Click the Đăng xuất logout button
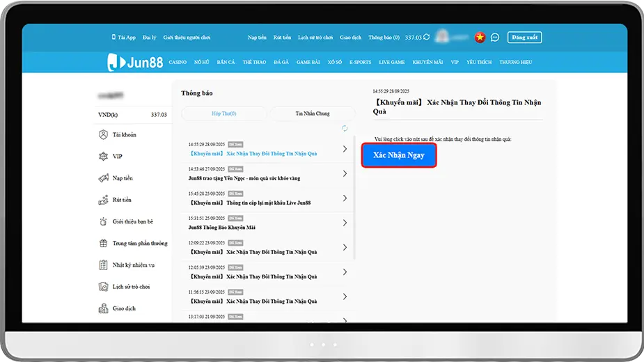Screen dimensions: 644x362 (524, 38)
